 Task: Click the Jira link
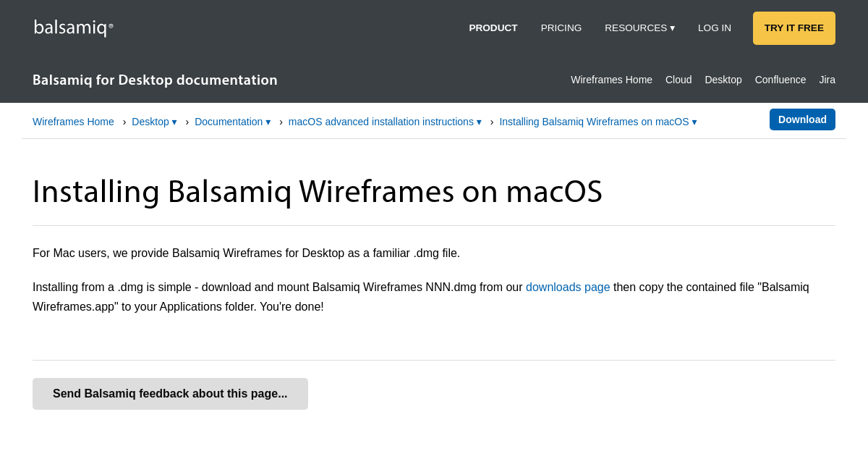click(x=827, y=80)
